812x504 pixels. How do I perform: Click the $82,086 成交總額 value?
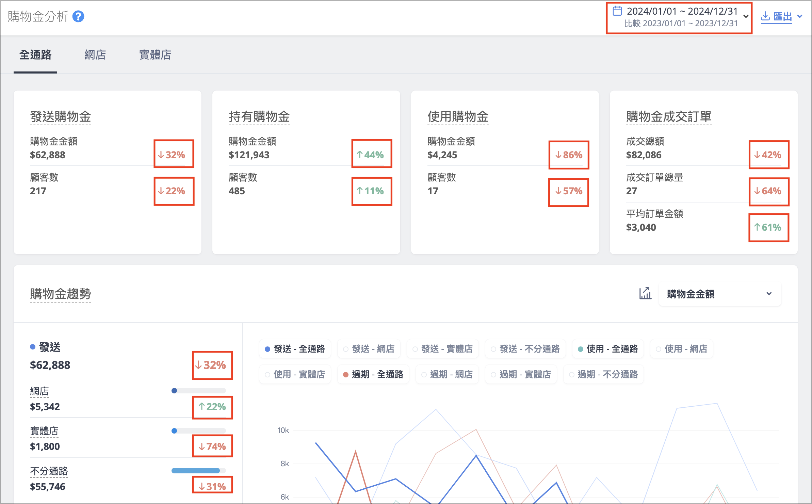644,155
